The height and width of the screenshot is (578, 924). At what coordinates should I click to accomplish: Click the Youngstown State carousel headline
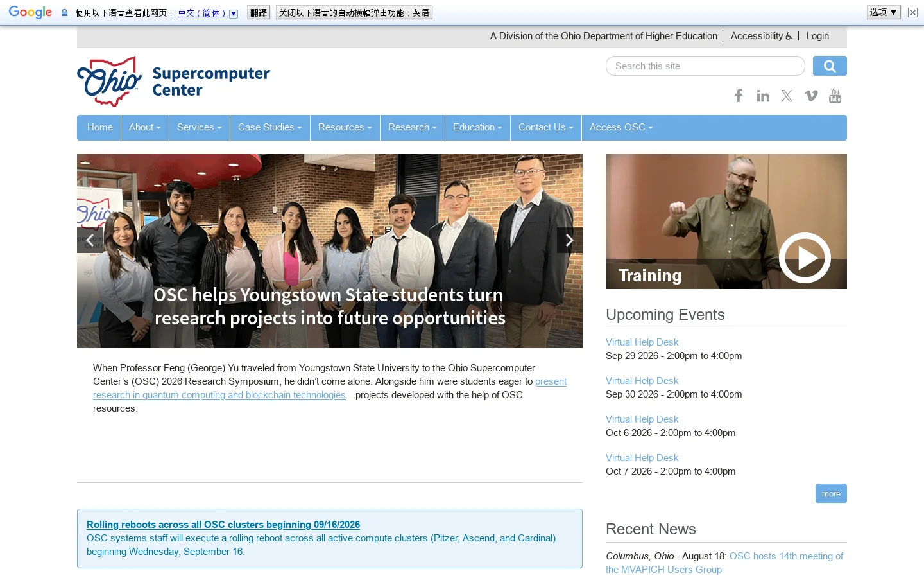coord(330,306)
